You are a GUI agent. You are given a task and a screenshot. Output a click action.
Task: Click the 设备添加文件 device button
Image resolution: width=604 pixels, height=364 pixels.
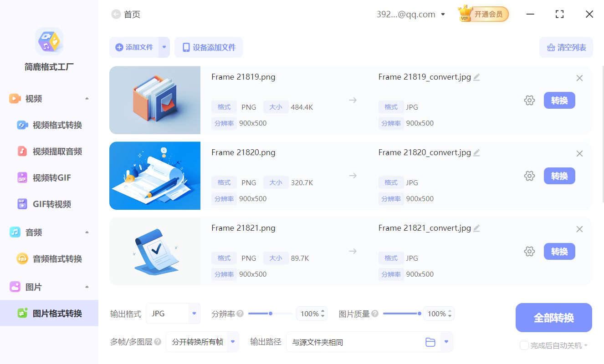tap(208, 47)
